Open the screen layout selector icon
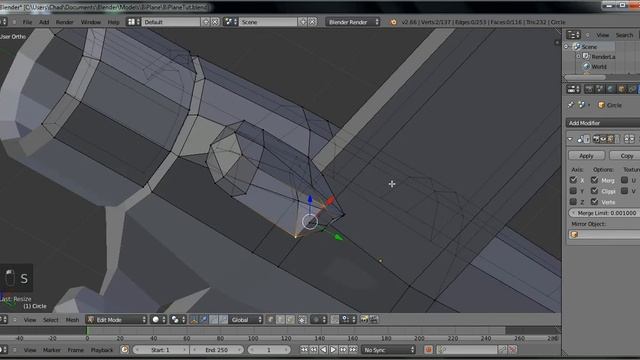 point(134,22)
